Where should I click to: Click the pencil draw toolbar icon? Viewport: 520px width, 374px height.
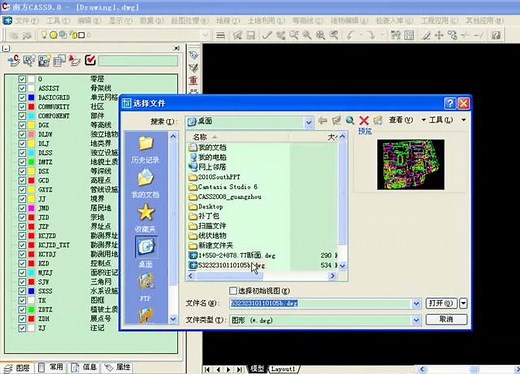[x=426, y=35]
